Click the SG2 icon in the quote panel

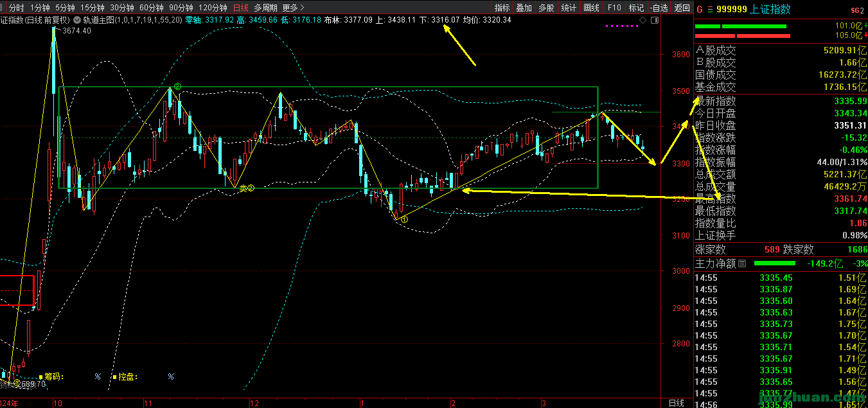pyautogui.click(x=857, y=10)
